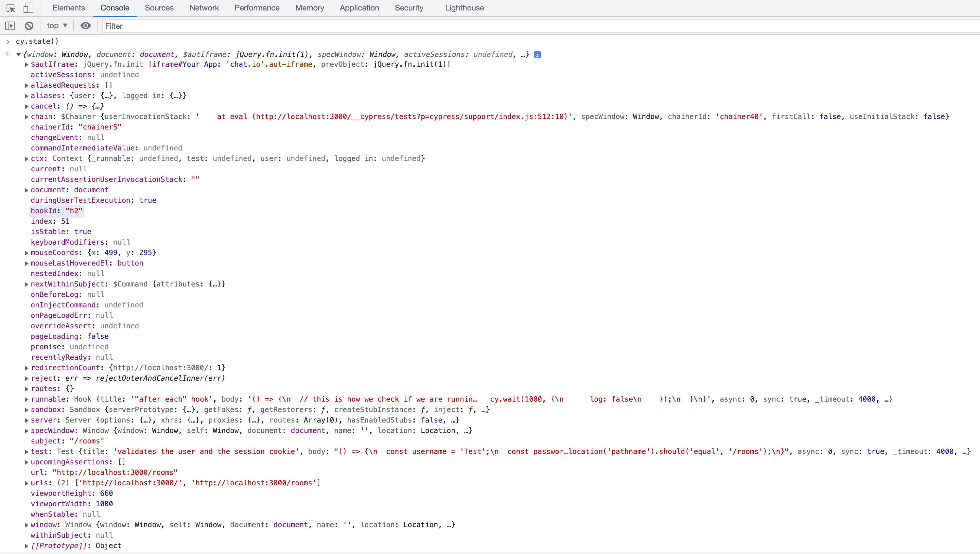
Task: Open the top context dropdown
Action: 57,26
